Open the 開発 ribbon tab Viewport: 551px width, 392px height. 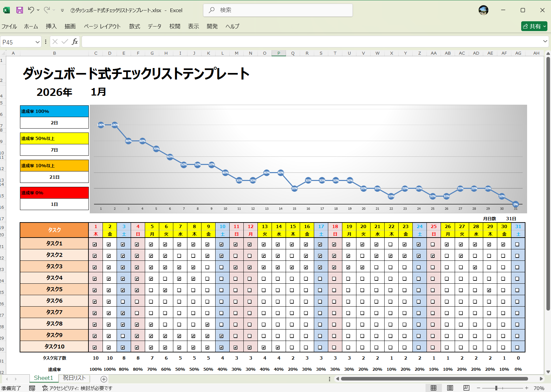212,26
